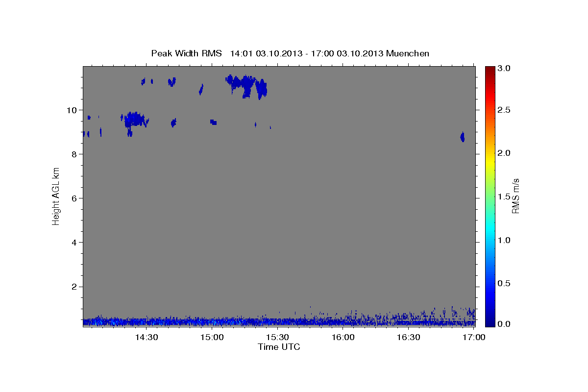Click the boundary layer band at 15:00
Viewport: 588px width, 392px height.
tap(212, 321)
